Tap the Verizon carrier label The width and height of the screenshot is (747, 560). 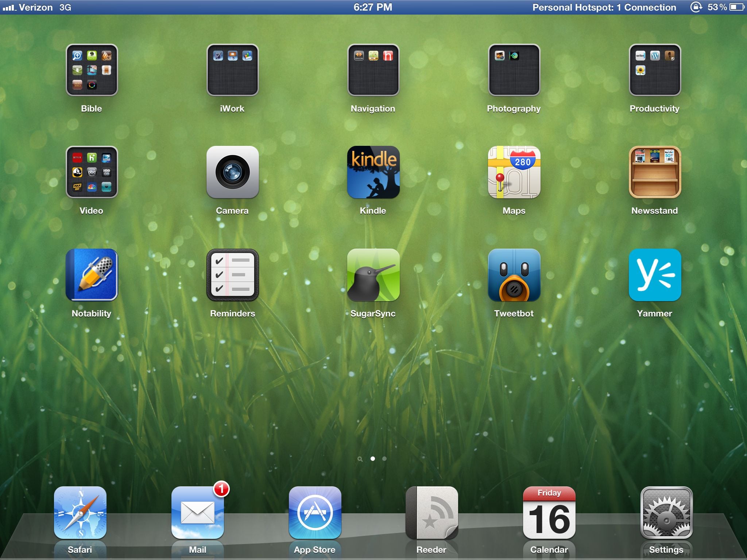(x=36, y=7)
